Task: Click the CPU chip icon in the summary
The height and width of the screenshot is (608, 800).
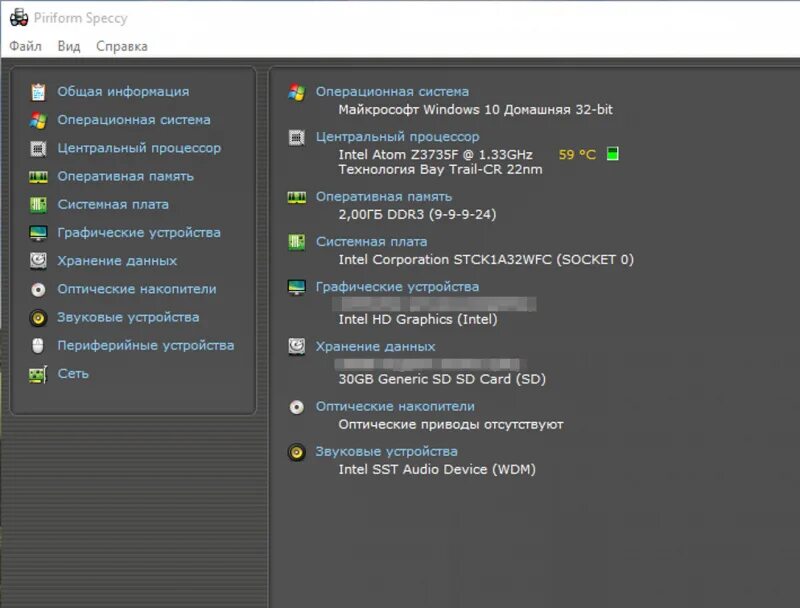Action: point(296,138)
